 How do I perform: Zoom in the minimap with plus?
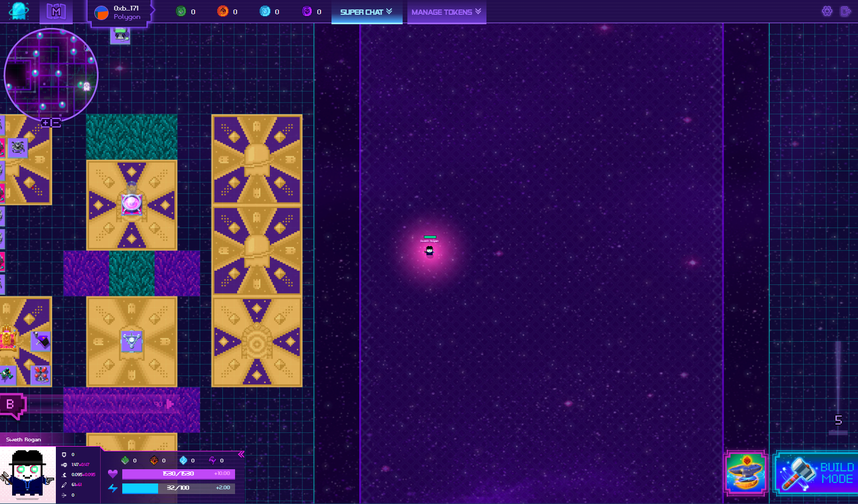[x=46, y=123]
